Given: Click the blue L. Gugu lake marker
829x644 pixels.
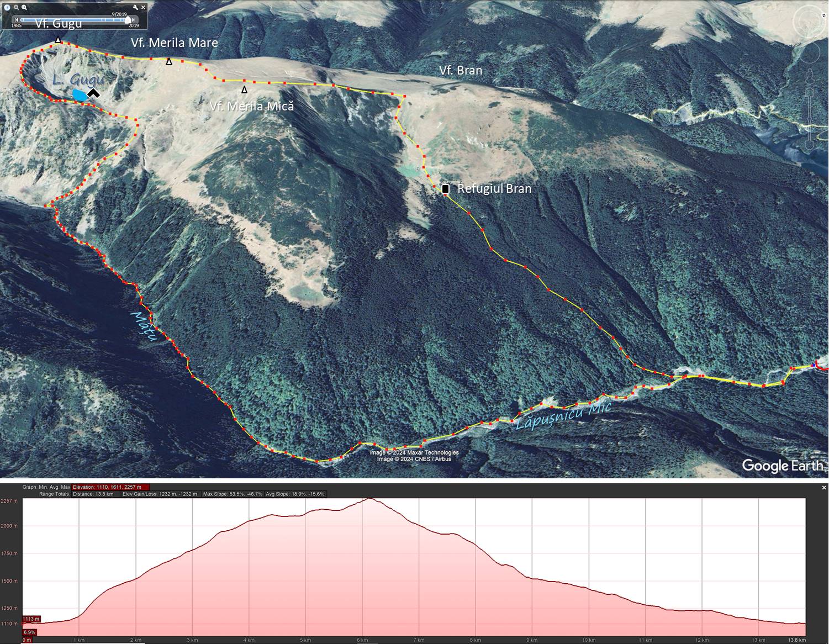Looking at the screenshot, I should tap(80, 96).
